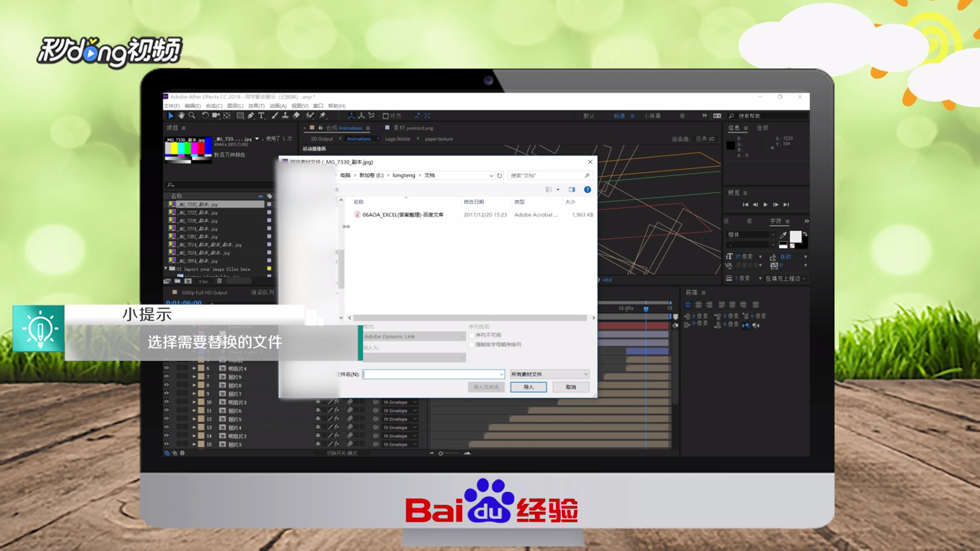Select the Eraser tool
Screen dimensions: 980x551
296,116
